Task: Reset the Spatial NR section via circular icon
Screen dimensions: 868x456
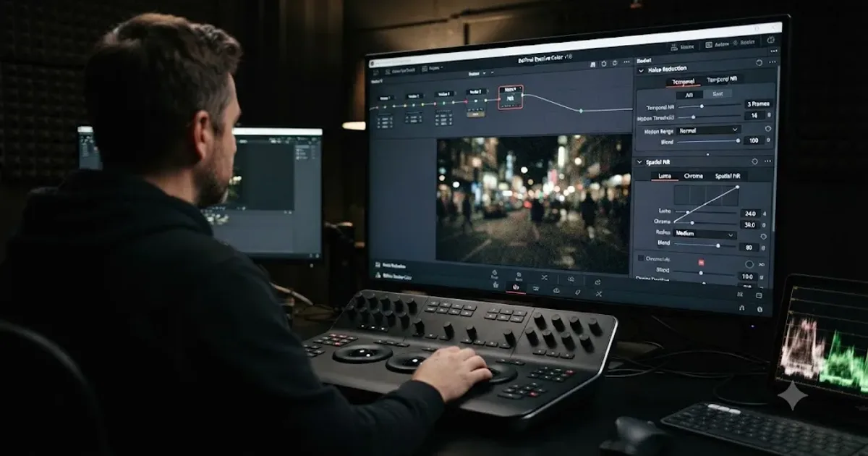Action: 754,161
